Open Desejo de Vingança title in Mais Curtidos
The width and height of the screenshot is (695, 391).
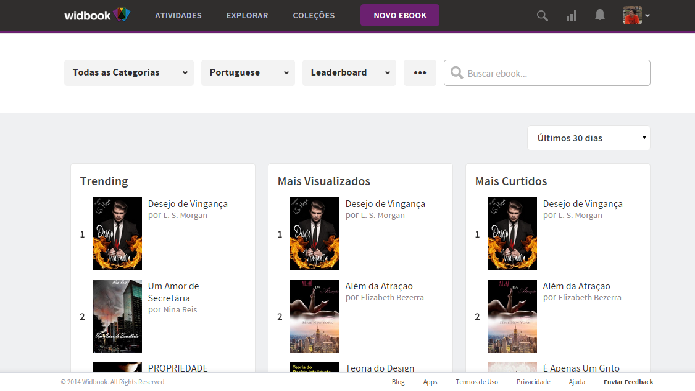click(583, 204)
